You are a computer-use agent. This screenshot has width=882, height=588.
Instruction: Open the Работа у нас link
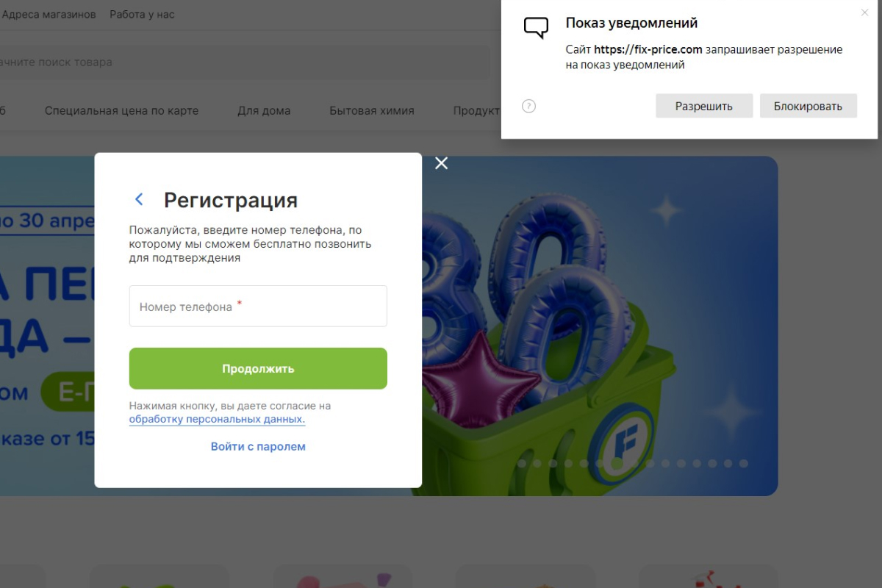tap(142, 15)
